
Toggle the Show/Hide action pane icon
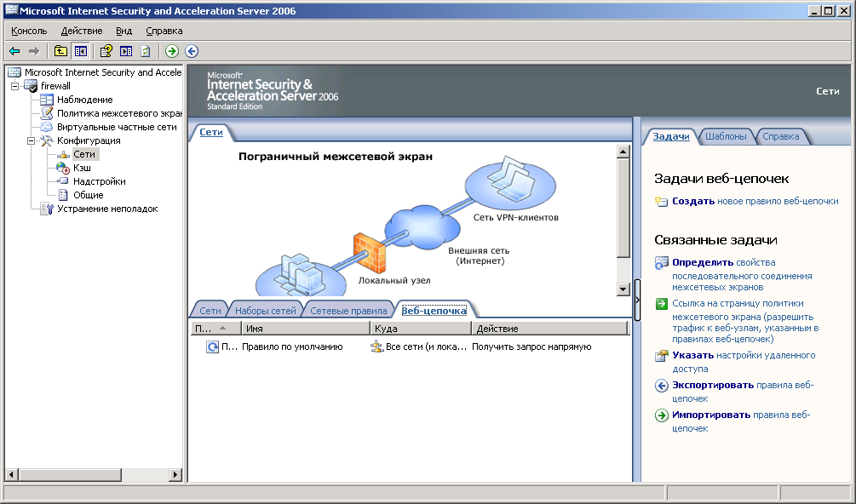126,51
